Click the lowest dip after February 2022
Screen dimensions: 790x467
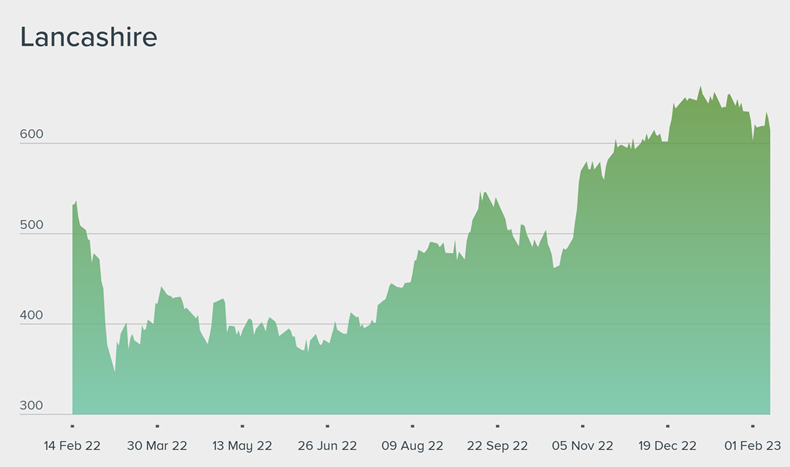[x=114, y=372]
